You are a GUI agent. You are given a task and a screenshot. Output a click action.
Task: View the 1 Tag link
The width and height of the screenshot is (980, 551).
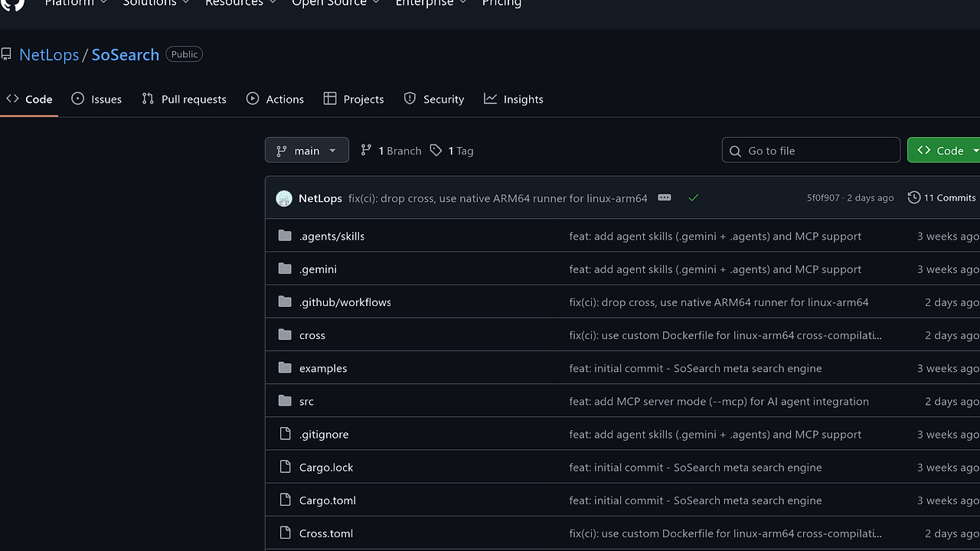coord(452,151)
